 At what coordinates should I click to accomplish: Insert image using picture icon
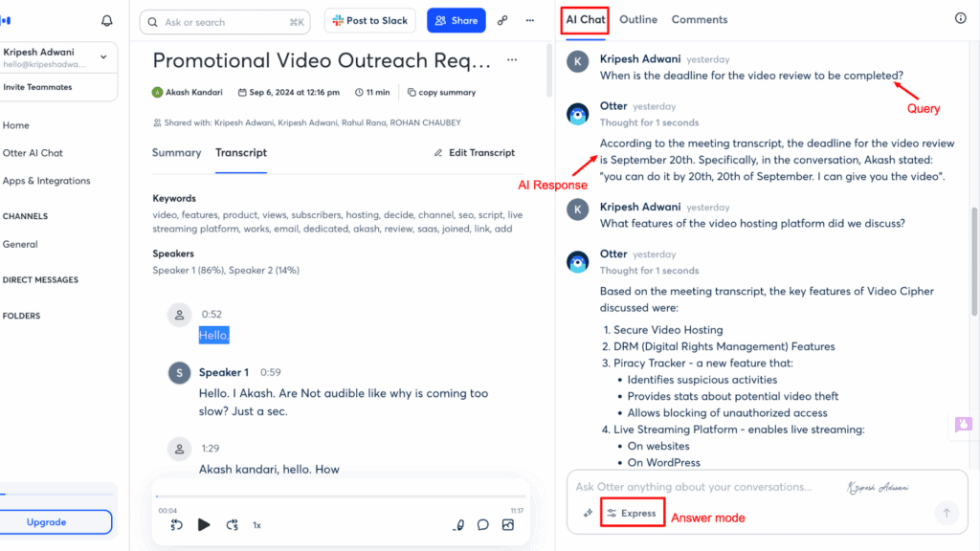pos(508,525)
